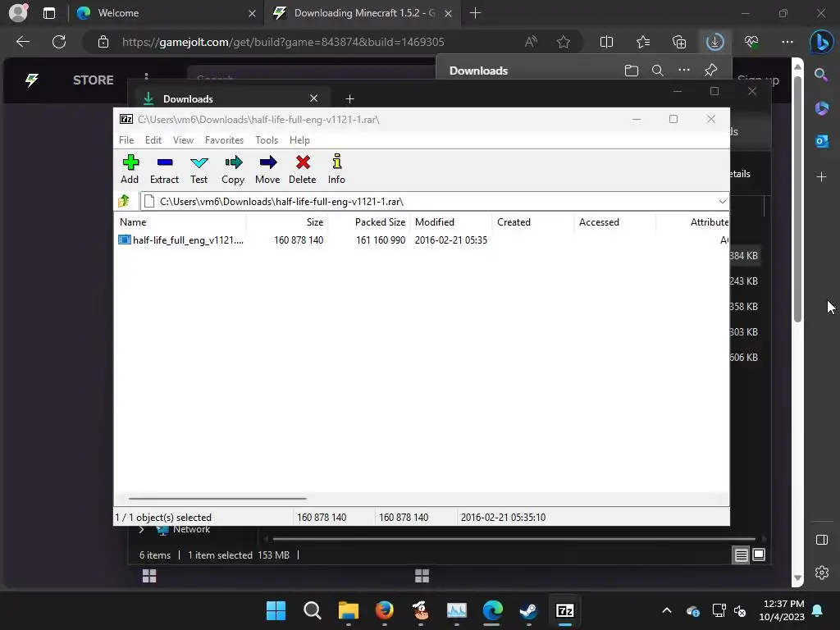Go up one folder level in 7-Zip

pyautogui.click(x=124, y=201)
